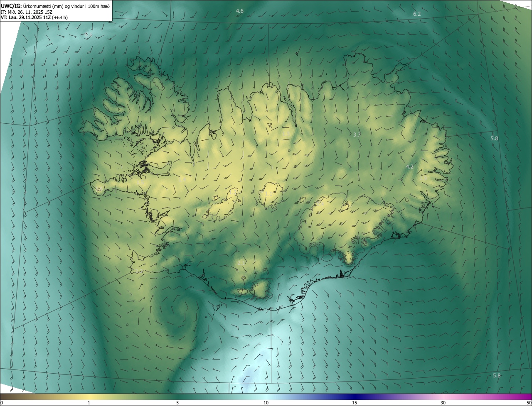Screen dimensions: 532x406
Task: Click the 1 tick on the color scale
Action: tap(89, 403)
